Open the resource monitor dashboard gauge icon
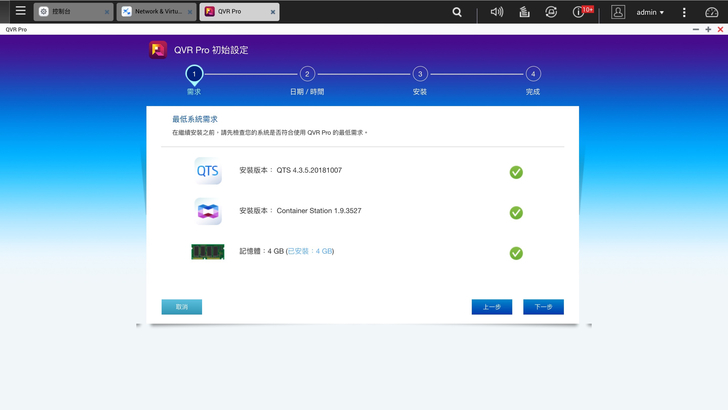This screenshot has width=728, height=410. (712, 12)
